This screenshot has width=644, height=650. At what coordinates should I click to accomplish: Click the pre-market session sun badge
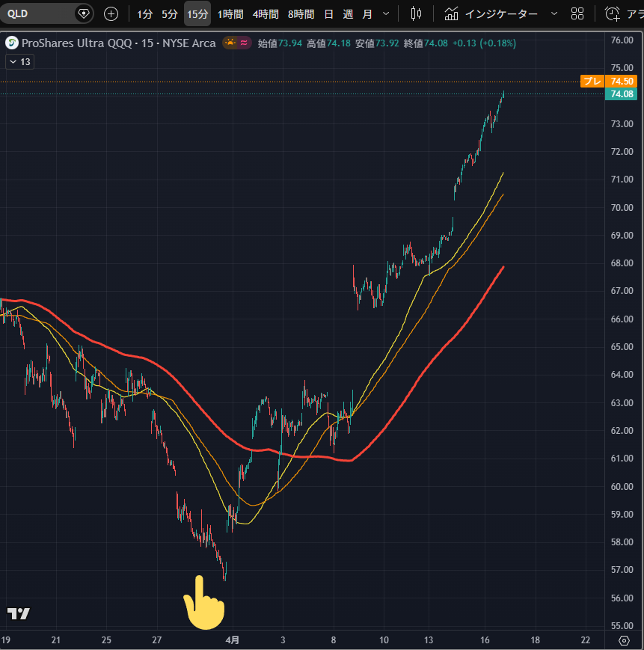tap(230, 43)
